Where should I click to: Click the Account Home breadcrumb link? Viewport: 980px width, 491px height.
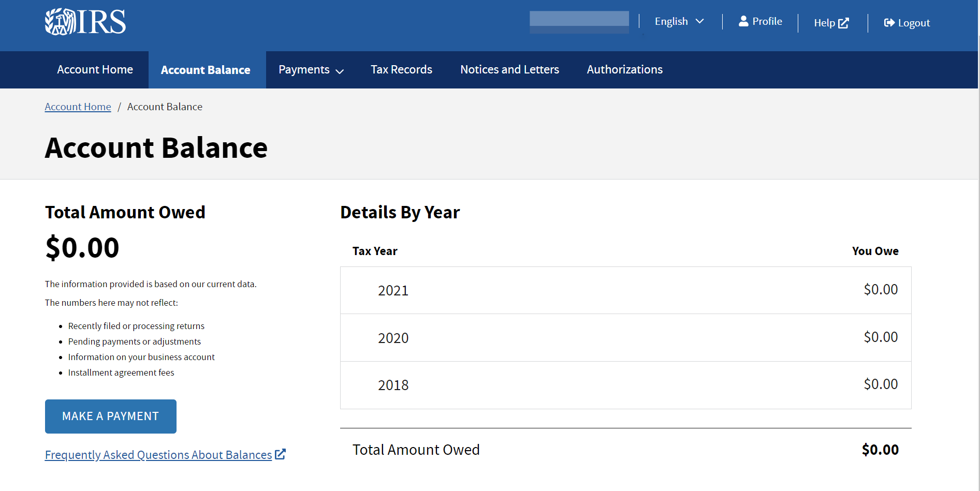(x=78, y=107)
